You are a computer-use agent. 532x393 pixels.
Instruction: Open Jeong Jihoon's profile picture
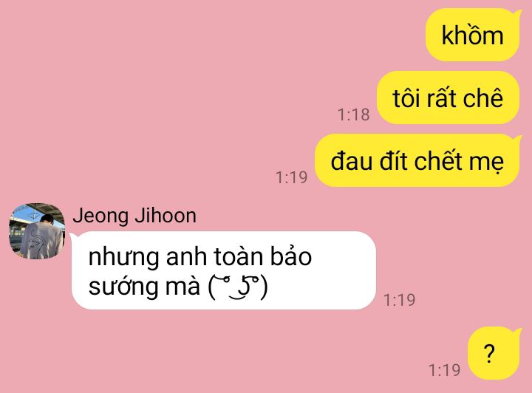37,231
